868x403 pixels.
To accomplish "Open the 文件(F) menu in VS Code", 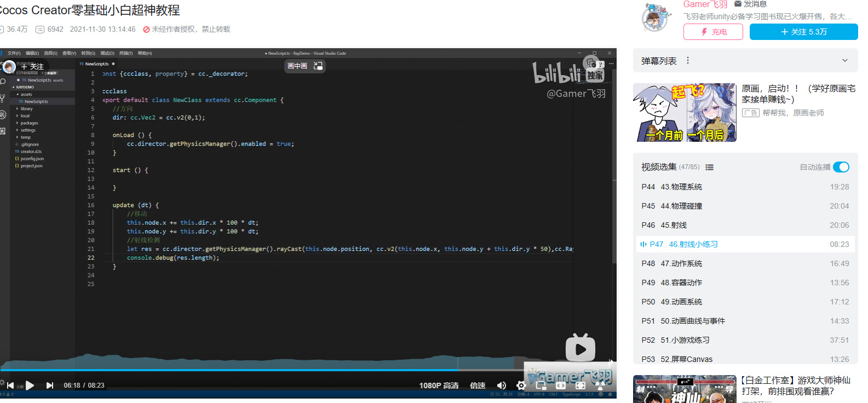I will point(14,53).
